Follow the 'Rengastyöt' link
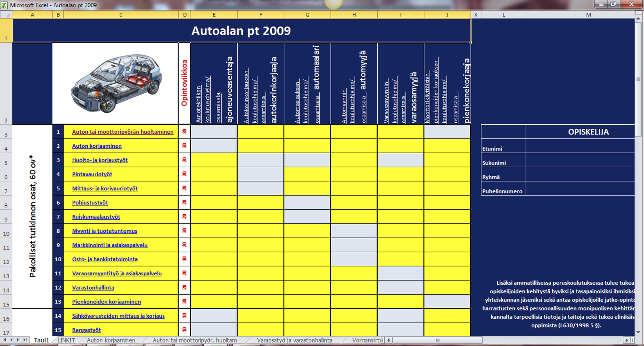The width and height of the screenshot is (644, 346). click(86, 330)
